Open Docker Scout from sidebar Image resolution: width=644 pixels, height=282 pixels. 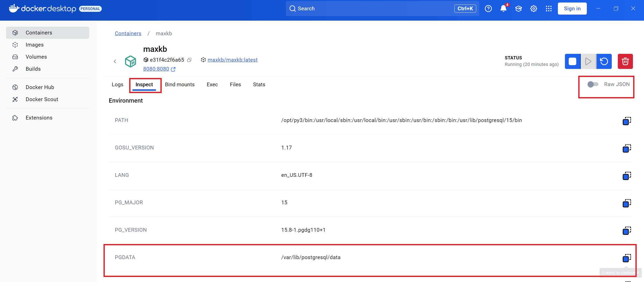(x=42, y=99)
